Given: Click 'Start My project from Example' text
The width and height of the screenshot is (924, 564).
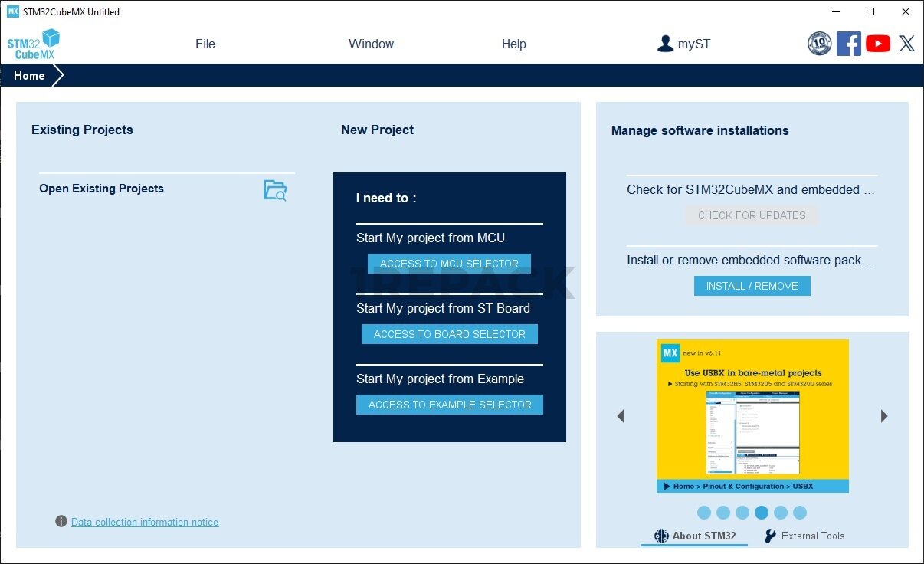Looking at the screenshot, I should tap(440, 379).
